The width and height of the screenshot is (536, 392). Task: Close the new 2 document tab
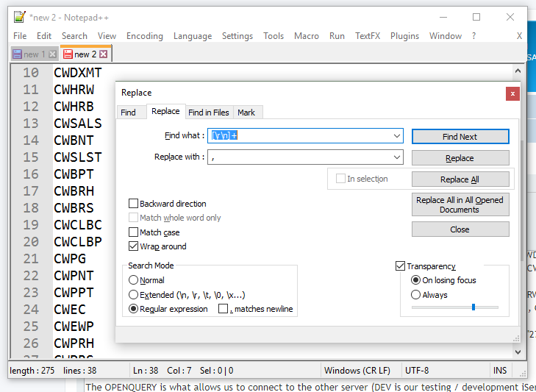(x=104, y=54)
